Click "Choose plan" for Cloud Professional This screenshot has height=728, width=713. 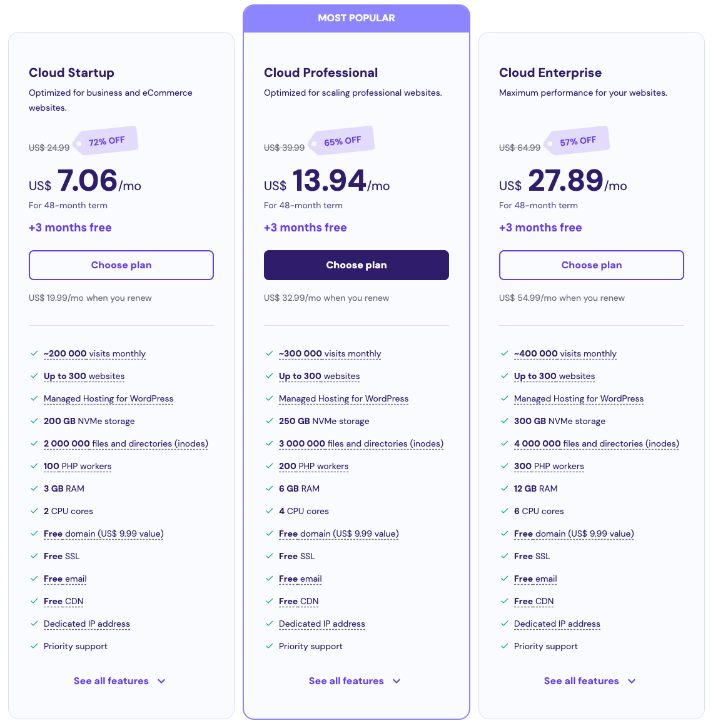356,265
